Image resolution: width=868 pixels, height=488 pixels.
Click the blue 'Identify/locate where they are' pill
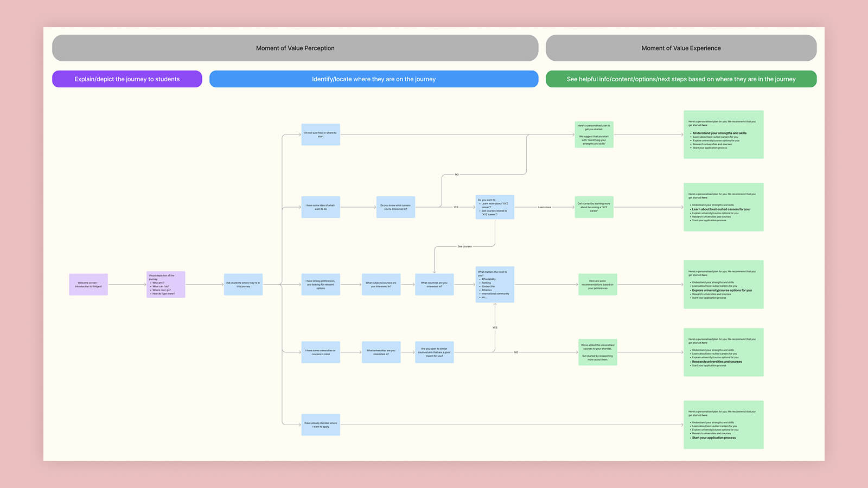pyautogui.click(x=374, y=79)
